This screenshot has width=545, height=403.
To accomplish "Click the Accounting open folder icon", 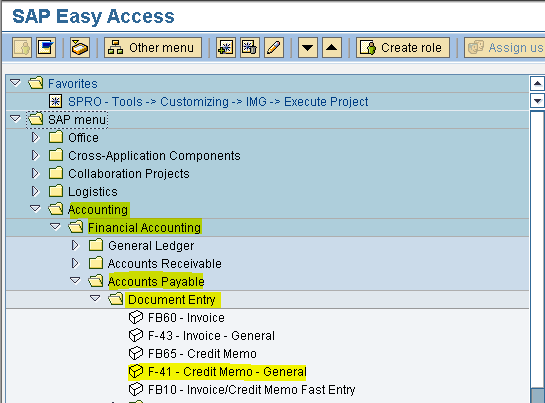I will [56, 209].
